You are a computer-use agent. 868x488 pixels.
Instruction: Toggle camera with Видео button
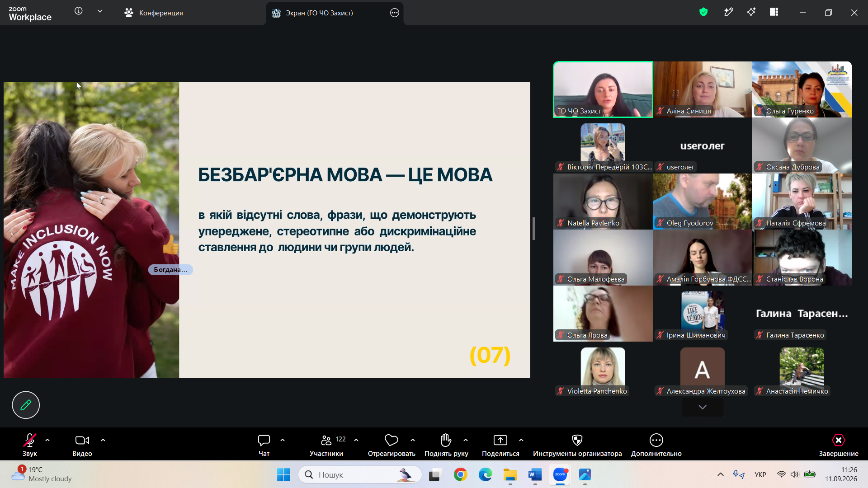82,445
